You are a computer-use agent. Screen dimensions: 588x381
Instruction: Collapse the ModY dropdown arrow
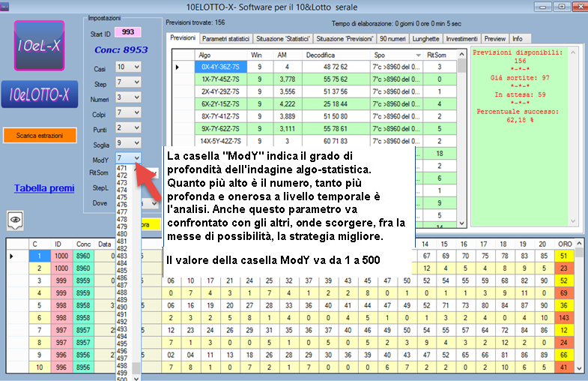[x=137, y=158]
